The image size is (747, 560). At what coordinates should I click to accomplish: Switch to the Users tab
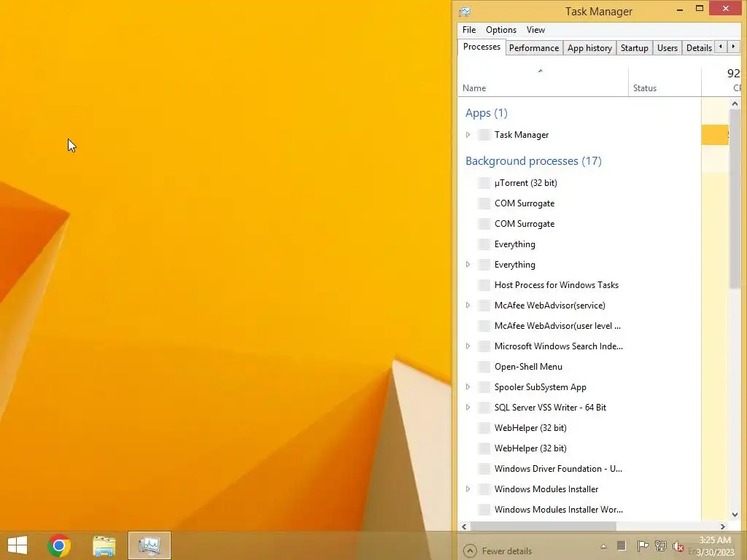pos(667,48)
